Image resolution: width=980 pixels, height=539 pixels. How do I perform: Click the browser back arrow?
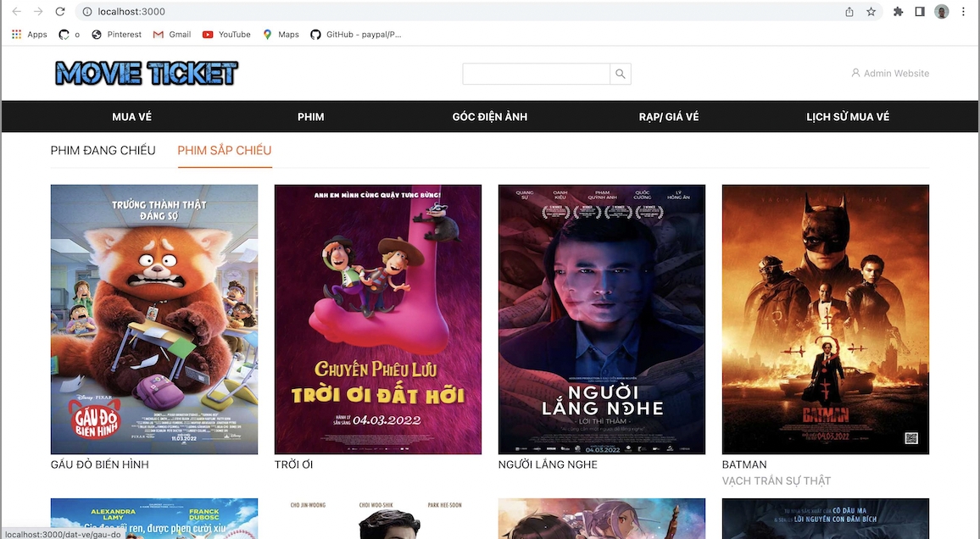click(17, 11)
